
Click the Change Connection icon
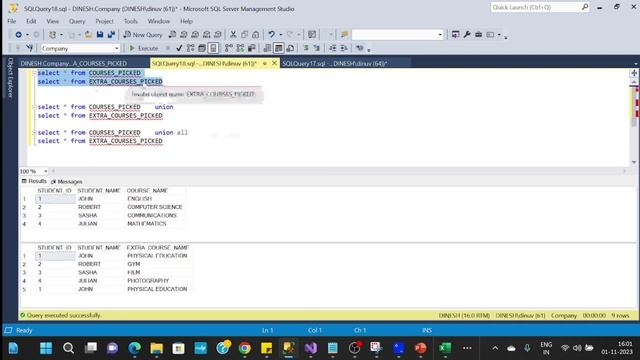tap(29, 48)
